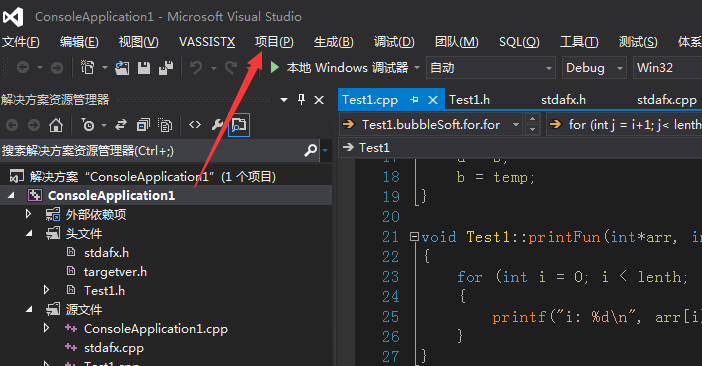Click Home icon in Solution Explorer toolbar
702x366 pixels.
point(56,125)
